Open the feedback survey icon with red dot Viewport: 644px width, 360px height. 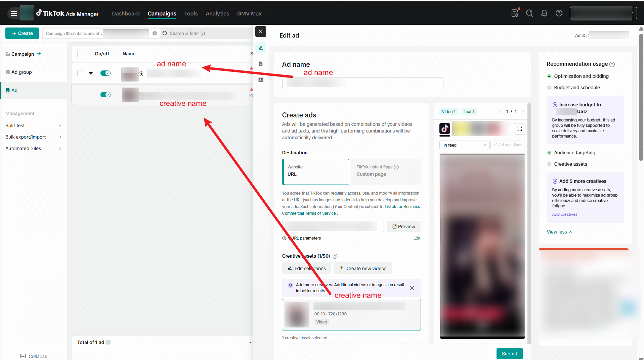tap(515, 13)
